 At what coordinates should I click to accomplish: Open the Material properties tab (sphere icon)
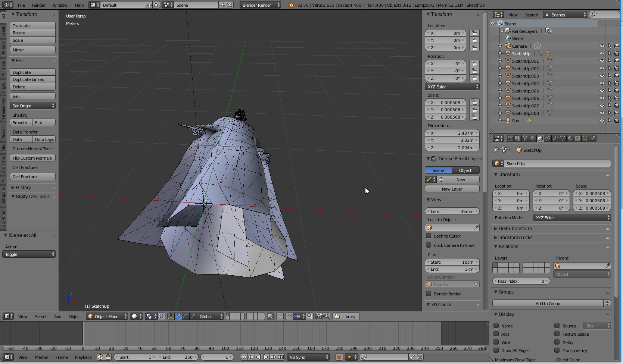click(570, 138)
